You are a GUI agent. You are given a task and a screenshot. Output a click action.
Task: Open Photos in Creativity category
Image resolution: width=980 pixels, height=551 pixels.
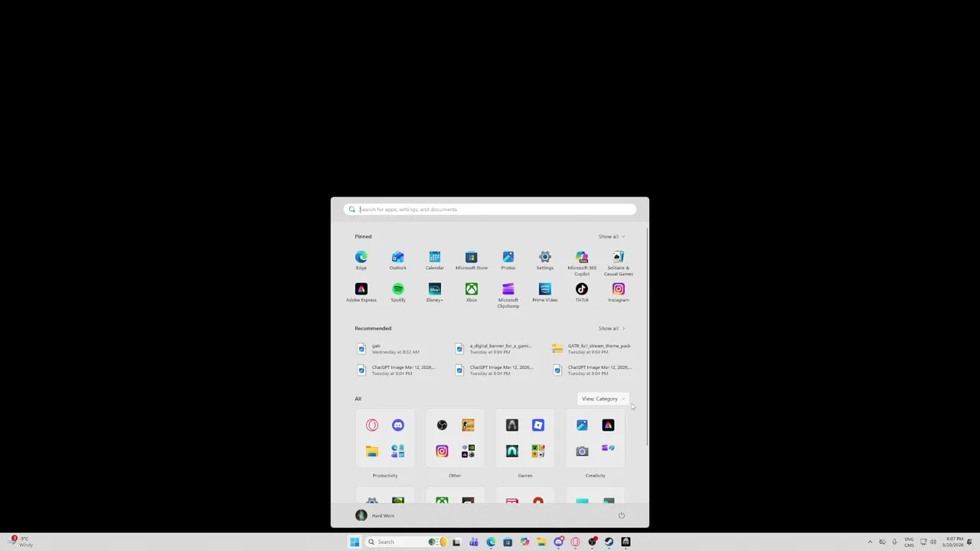pos(582,425)
